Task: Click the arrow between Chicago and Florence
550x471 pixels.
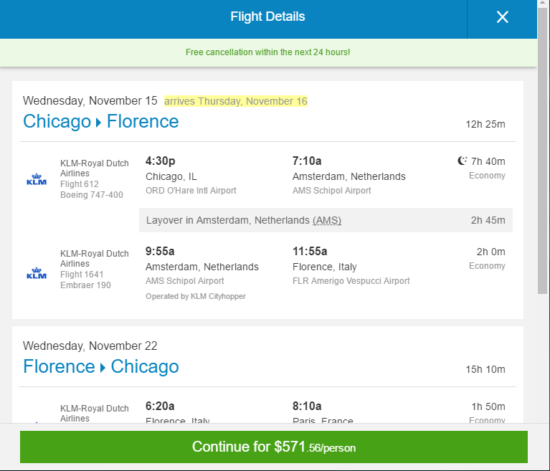Action: coord(99,122)
